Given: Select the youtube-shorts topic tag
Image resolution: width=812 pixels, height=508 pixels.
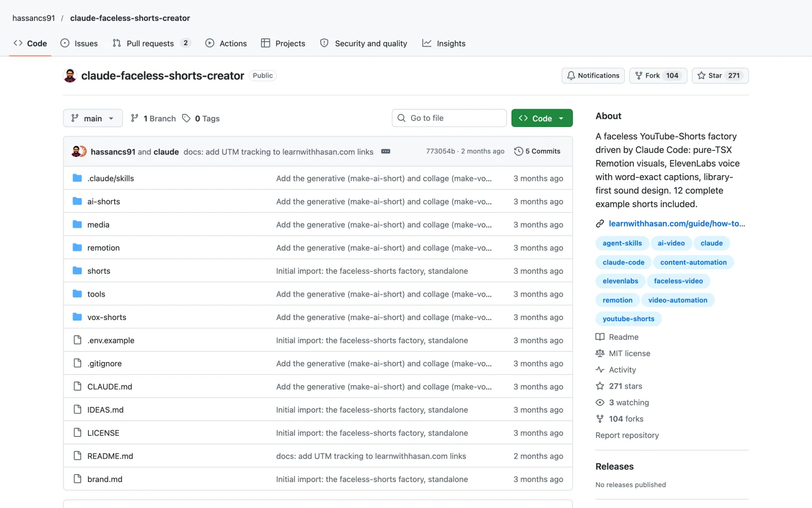Looking at the screenshot, I should pos(628,319).
